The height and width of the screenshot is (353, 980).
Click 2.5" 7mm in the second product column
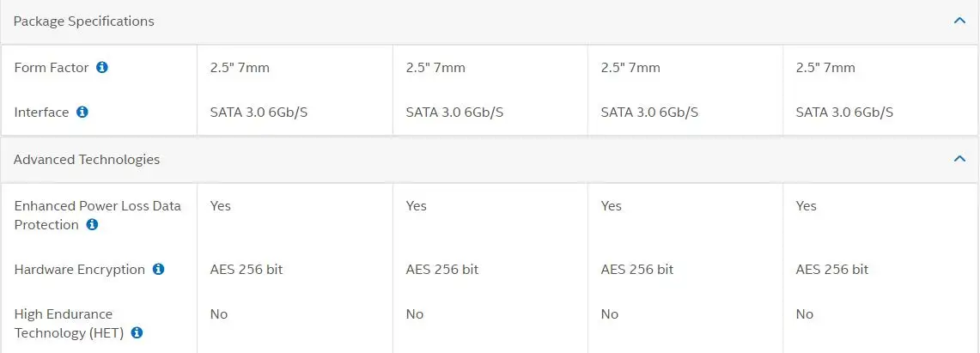point(435,68)
